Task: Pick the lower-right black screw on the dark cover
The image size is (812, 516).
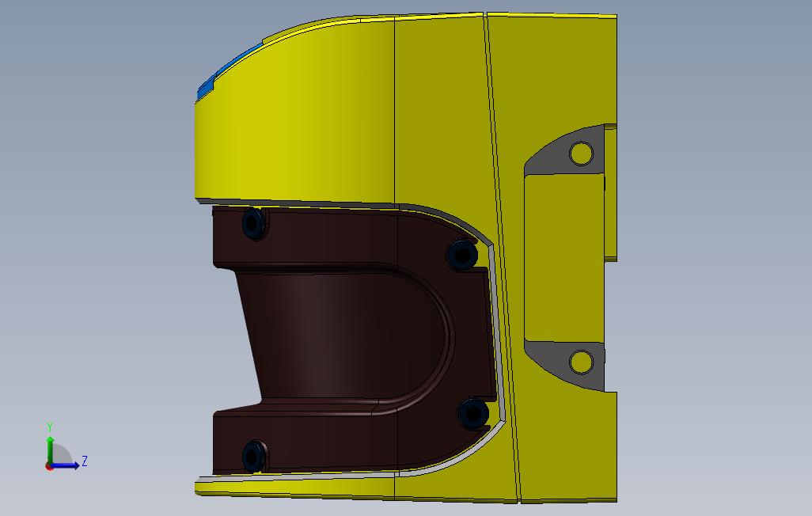Action: click(472, 413)
